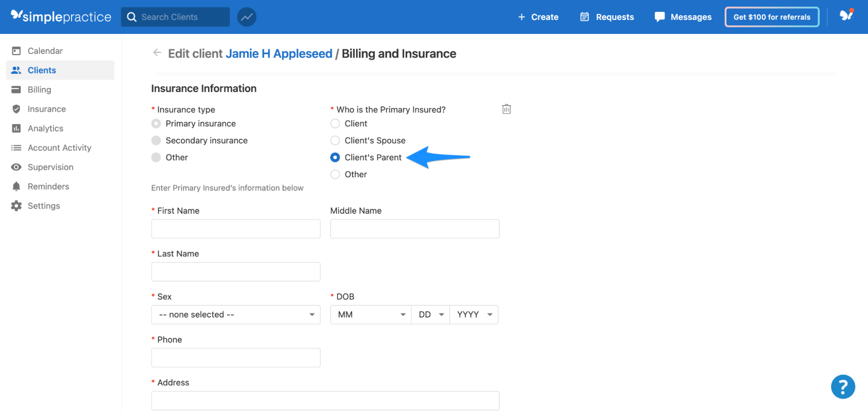Select Secondary insurance as insurance type
The image size is (868, 411).
(x=156, y=140)
